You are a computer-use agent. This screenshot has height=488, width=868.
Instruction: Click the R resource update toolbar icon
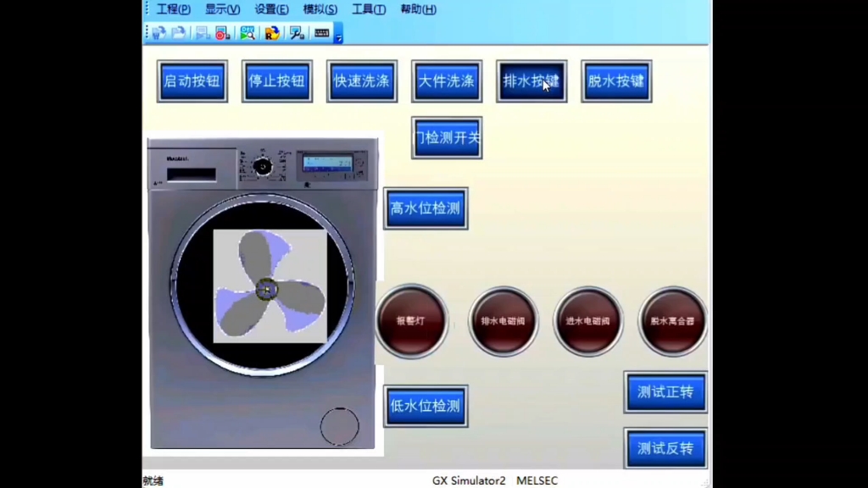tap(272, 33)
